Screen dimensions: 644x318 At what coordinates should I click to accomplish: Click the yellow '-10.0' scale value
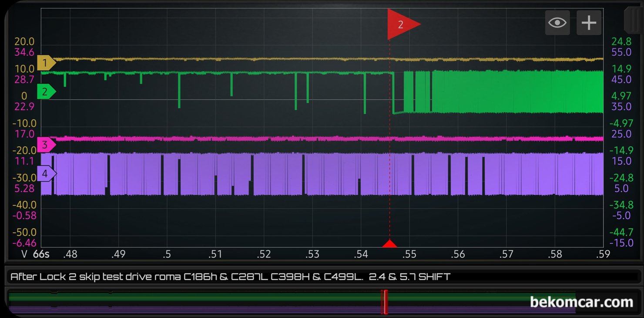[24, 124]
